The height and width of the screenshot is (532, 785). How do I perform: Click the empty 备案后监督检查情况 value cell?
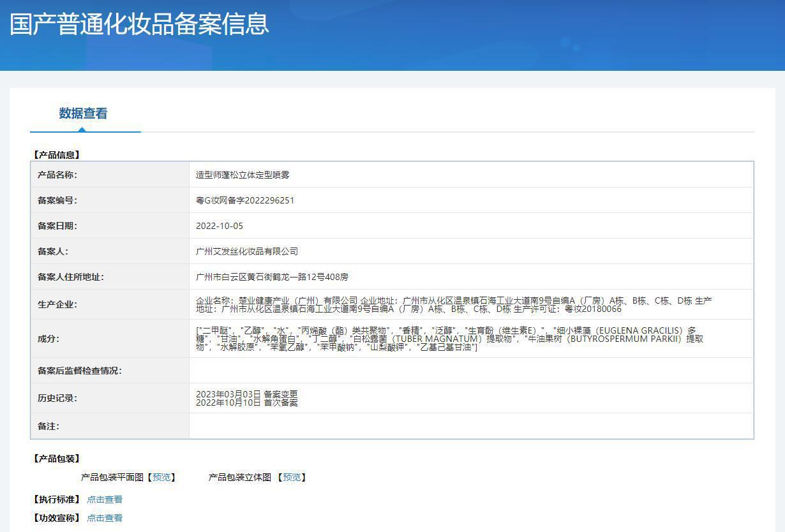(471, 371)
